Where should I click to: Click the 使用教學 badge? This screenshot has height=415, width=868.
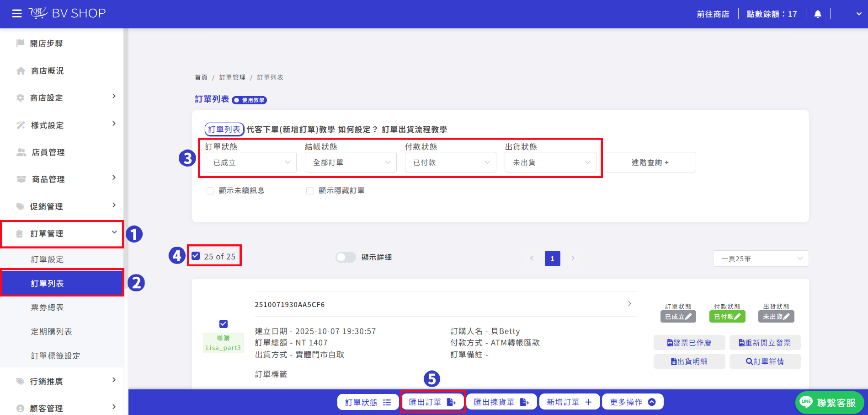point(250,100)
